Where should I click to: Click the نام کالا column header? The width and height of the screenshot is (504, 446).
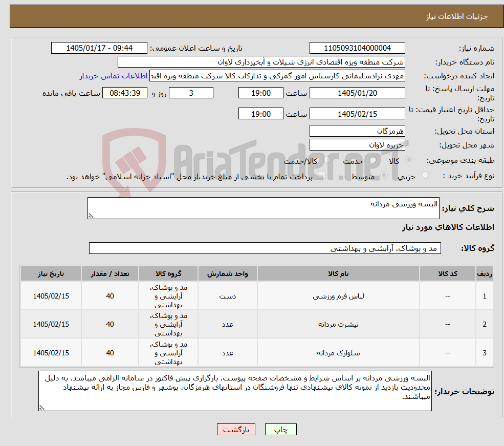click(x=338, y=273)
